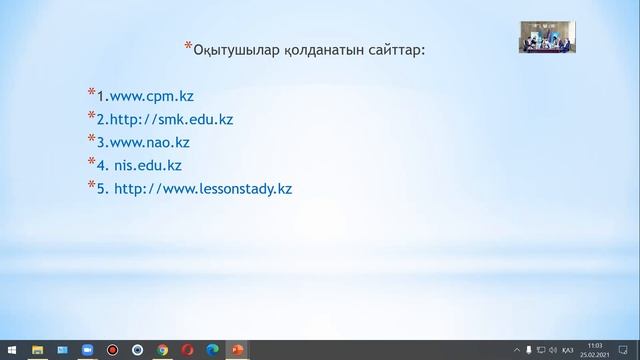The width and height of the screenshot is (640, 360).
Task: Change the КАЗ keyboard language indicator
Action: (567, 350)
